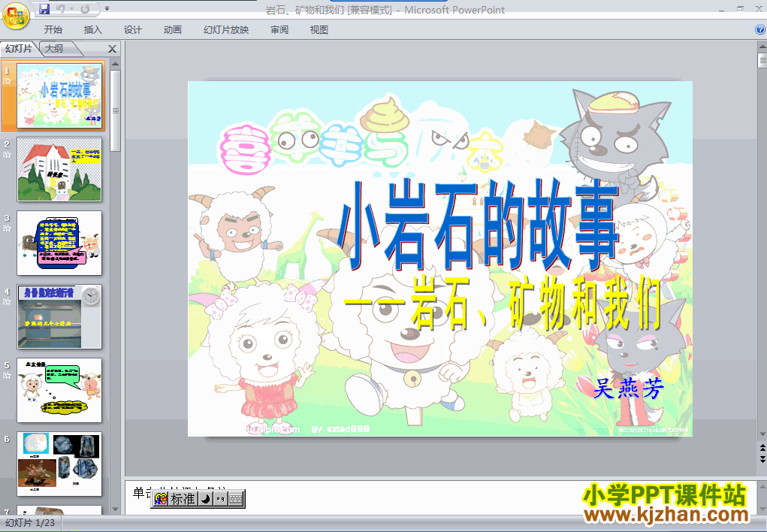Click the input method logo icon
Screen dimensions: 767x532
click(161, 499)
